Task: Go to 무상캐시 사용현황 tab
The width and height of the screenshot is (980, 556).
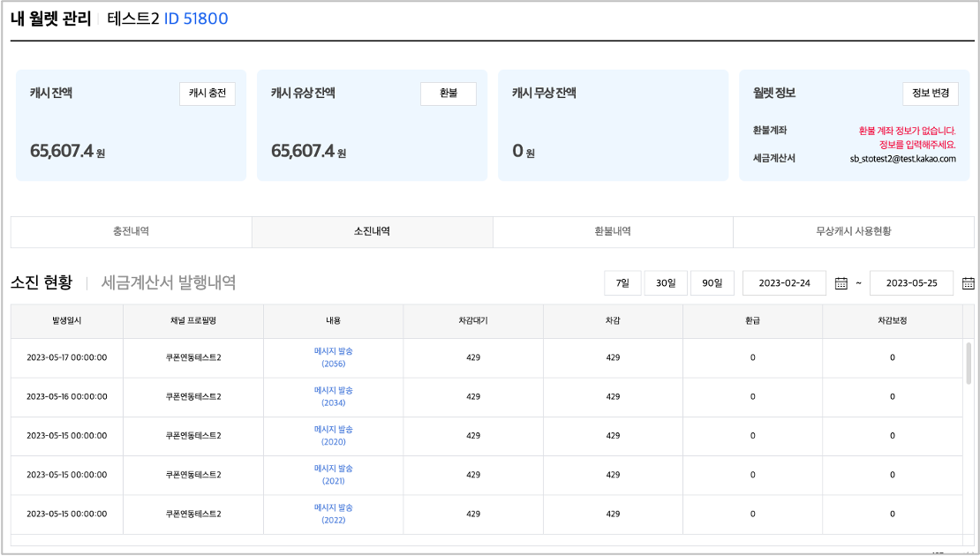Action: pos(853,231)
